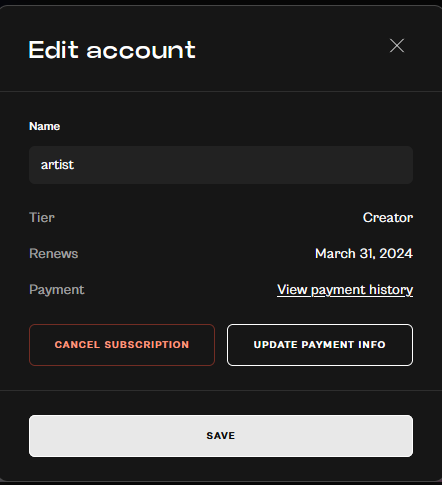Click the year 2024 in renewal date

tap(396, 254)
